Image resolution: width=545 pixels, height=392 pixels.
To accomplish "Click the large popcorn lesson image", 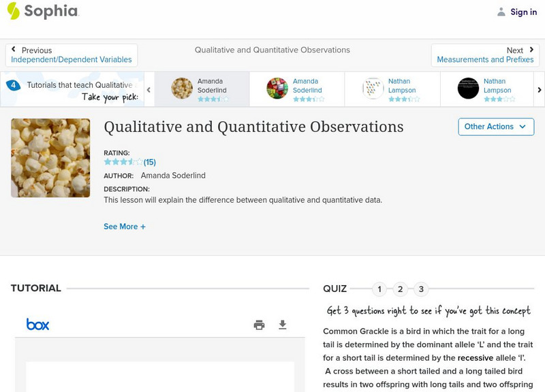I will tap(50, 158).
